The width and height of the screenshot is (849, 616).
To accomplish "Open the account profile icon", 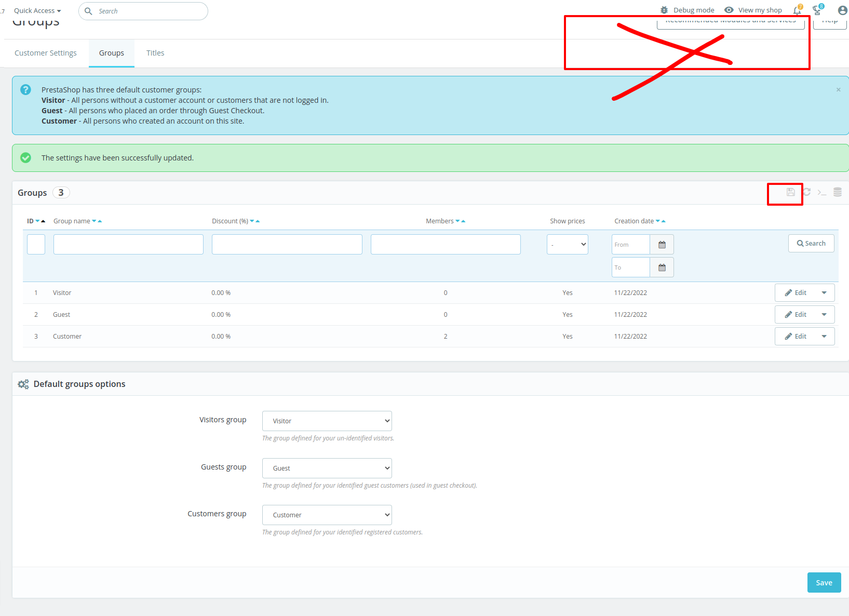I will pyautogui.click(x=841, y=10).
